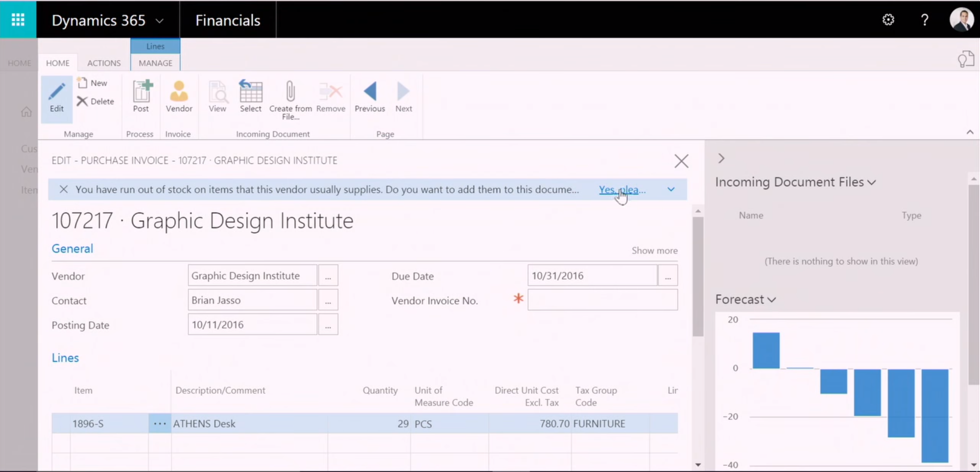The image size is (980, 472).
Task: Select the ATHENS Desk description cell
Action: coord(249,424)
